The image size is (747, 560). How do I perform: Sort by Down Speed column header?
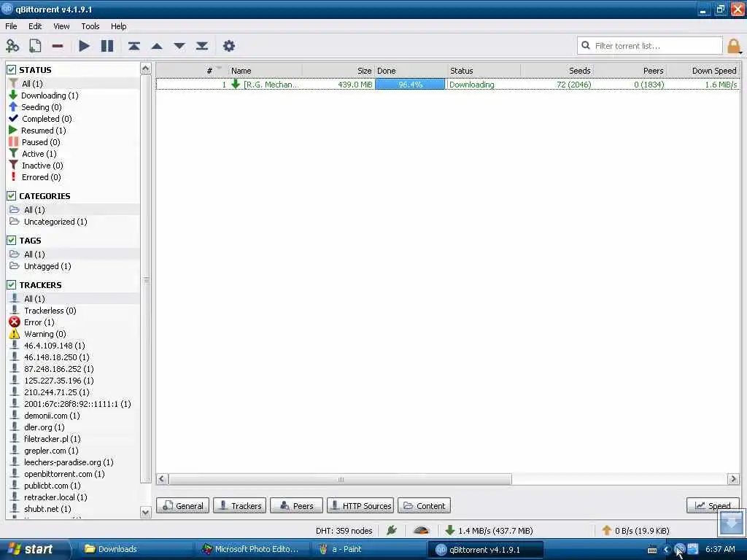[703, 71]
